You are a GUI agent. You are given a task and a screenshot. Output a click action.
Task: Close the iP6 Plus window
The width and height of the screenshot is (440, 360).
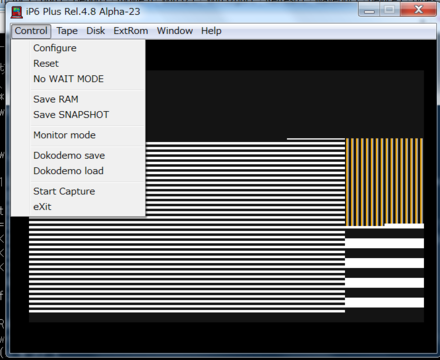point(418,10)
